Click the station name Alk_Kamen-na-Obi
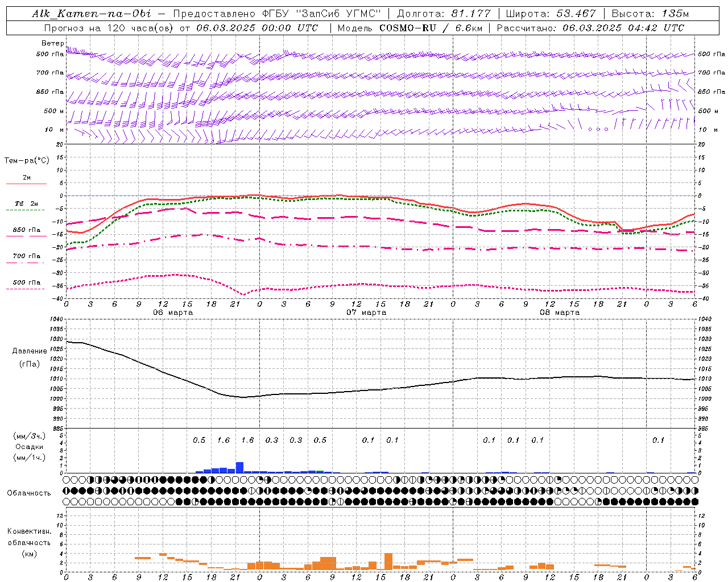This screenshot has width=728, height=582. click(92, 14)
